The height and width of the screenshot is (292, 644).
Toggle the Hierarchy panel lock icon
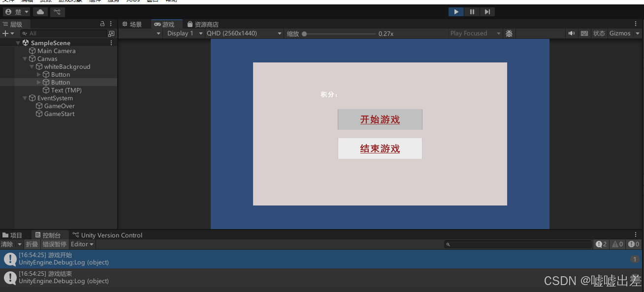[102, 24]
